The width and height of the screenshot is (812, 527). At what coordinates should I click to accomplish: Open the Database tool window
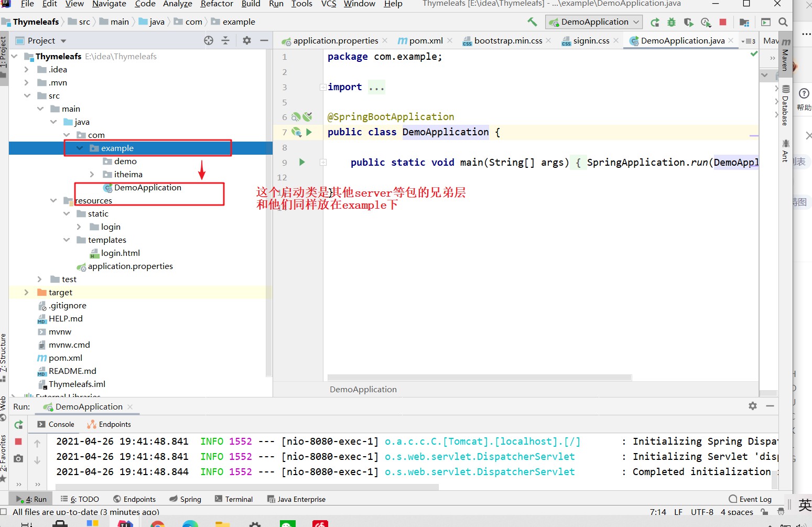785,105
